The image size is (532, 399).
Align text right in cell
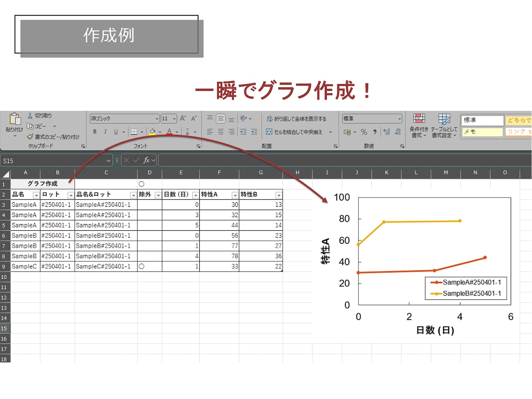click(x=232, y=132)
